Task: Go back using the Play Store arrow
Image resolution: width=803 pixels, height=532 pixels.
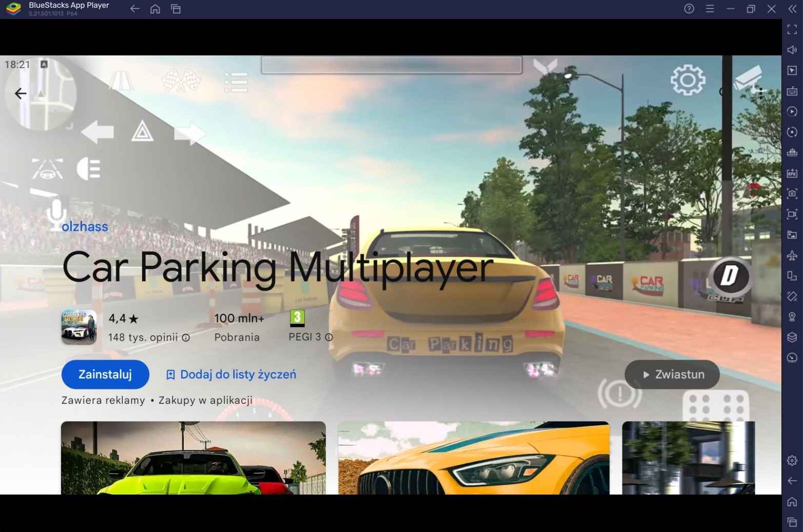Action: (21, 93)
